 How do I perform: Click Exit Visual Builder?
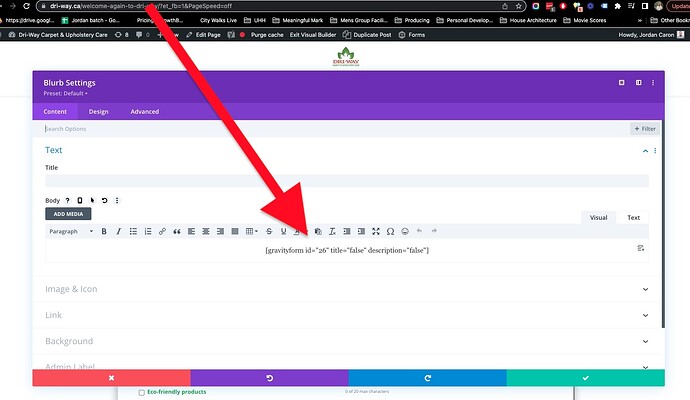pos(312,35)
